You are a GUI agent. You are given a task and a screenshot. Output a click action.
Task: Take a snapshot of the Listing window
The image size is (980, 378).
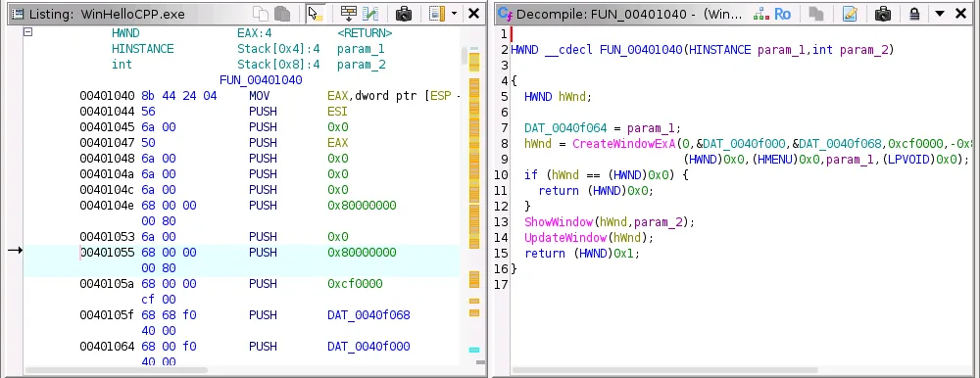(404, 13)
